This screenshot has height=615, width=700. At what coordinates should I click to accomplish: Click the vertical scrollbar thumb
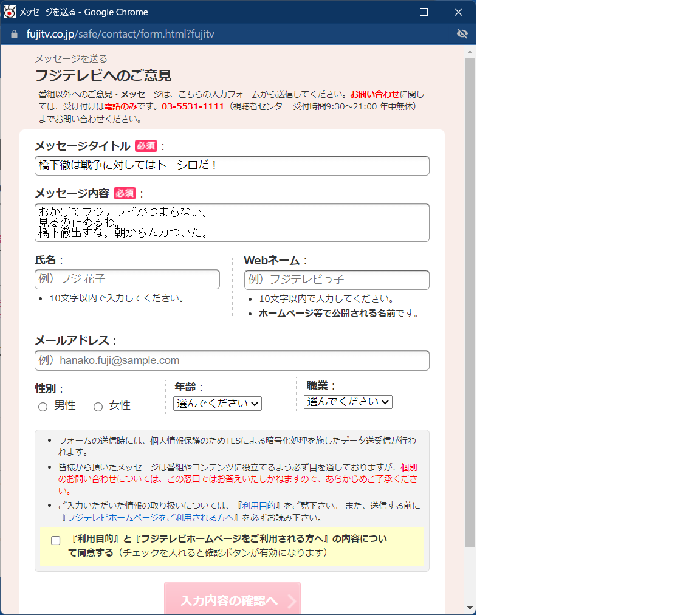(470, 302)
